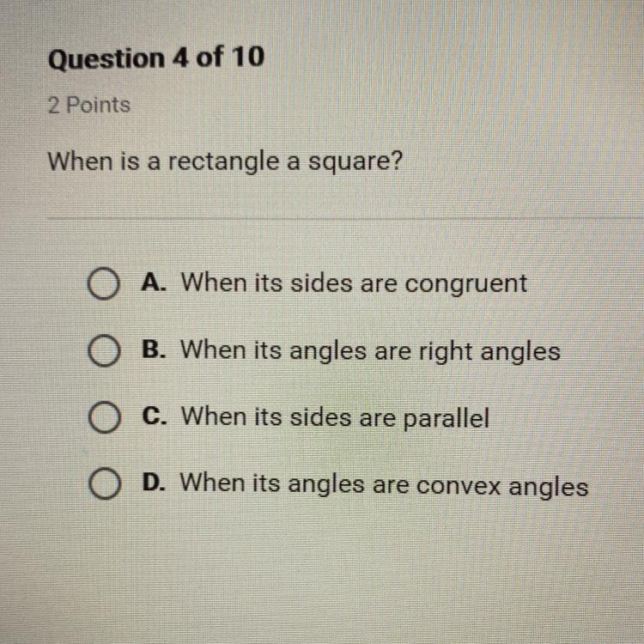Pick 'When its angles are convex angles' text
The height and width of the screenshot is (644, 644).
click(x=385, y=485)
